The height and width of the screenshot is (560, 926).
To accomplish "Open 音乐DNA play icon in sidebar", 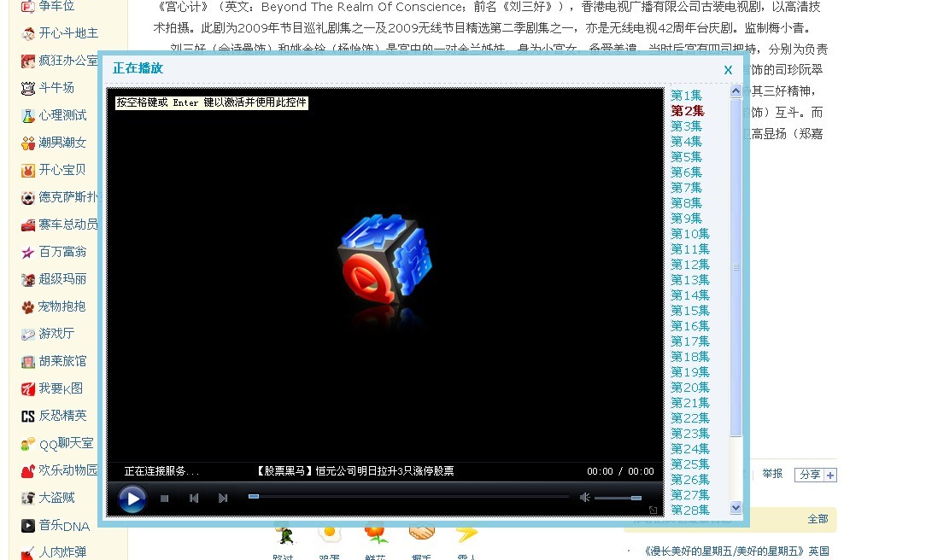I will (27, 526).
